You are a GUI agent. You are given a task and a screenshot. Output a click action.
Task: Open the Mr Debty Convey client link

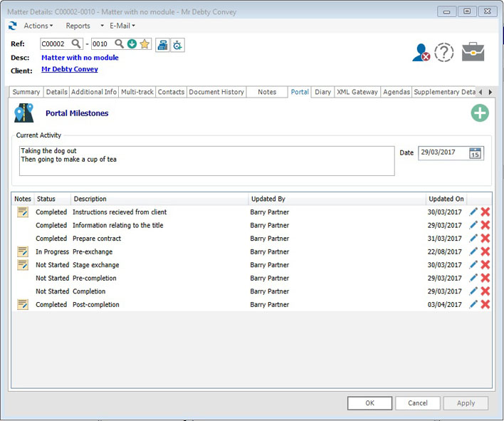click(70, 70)
